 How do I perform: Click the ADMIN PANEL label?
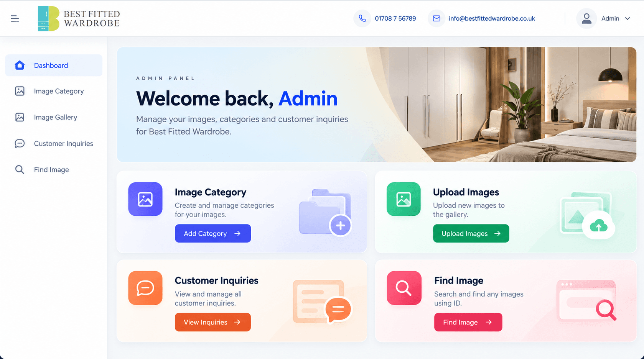coord(166,78)
